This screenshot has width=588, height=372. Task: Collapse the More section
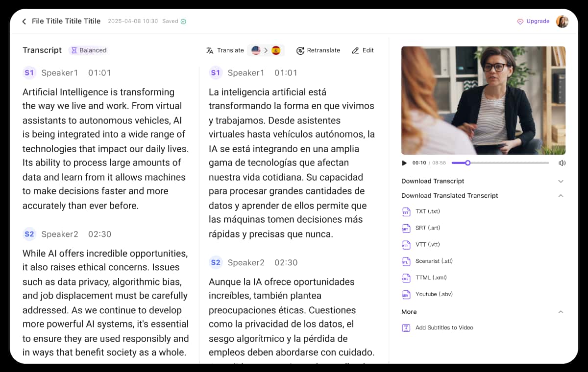click(x=561, y=312)
